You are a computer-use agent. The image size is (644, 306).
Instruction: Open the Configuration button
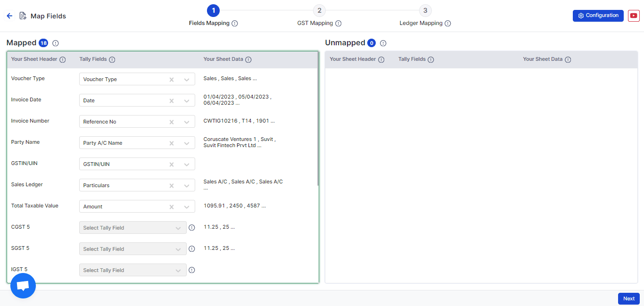pyautogui.click(x=598, y=16)
